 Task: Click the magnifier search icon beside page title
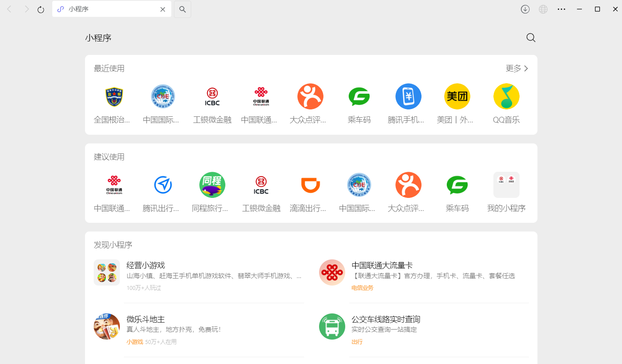530,38
